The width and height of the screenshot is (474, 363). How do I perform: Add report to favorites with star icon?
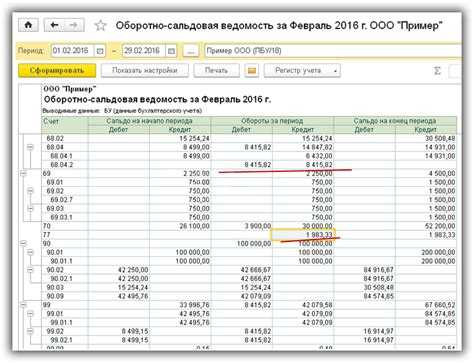100,26
